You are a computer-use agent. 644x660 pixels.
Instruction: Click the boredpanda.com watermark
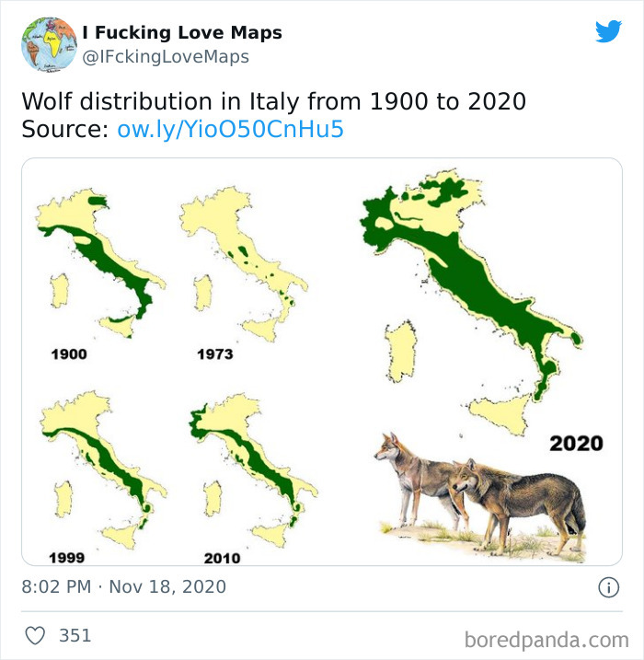546,640
